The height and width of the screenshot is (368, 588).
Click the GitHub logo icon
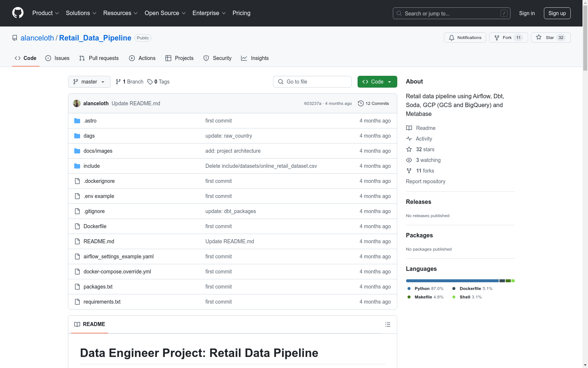(18, 13)
